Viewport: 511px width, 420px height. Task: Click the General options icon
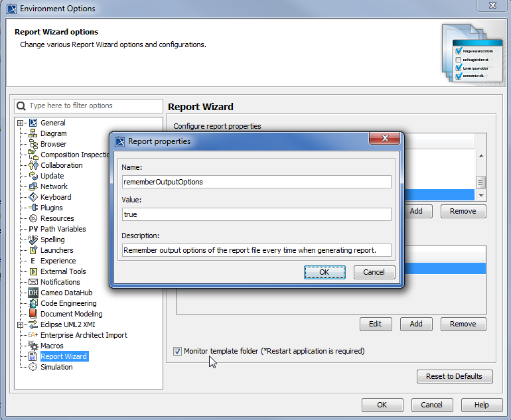tap(33, 123)
